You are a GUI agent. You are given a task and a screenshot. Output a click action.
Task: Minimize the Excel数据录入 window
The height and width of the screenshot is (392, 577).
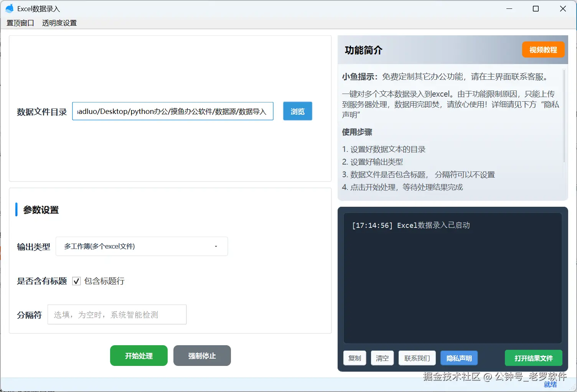[x=509, y=8]
